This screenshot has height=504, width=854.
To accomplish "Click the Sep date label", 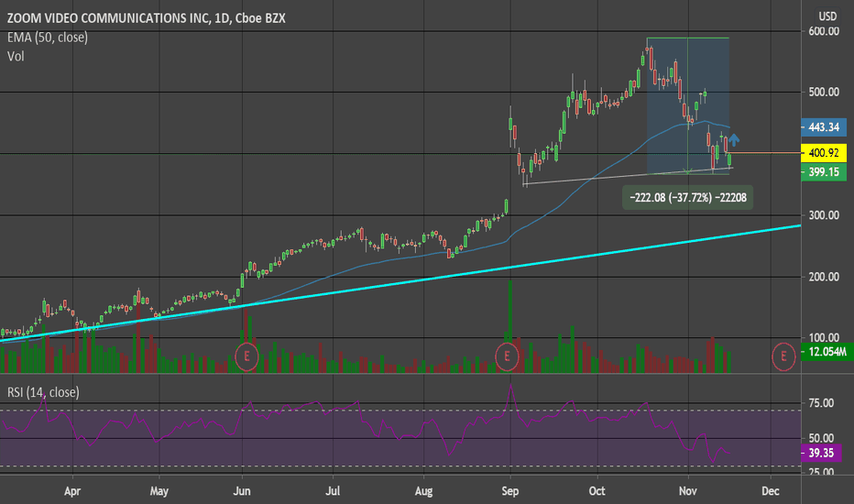I will tap(509, 491).
